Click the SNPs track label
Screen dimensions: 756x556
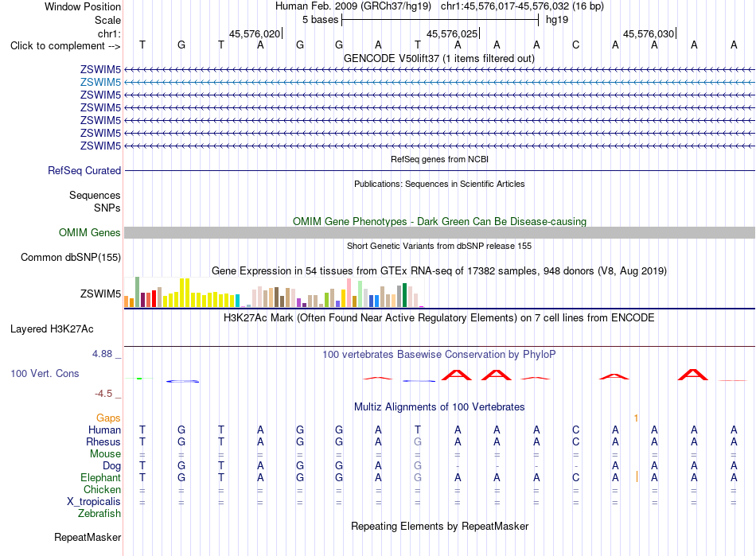[x=107, y=208]
